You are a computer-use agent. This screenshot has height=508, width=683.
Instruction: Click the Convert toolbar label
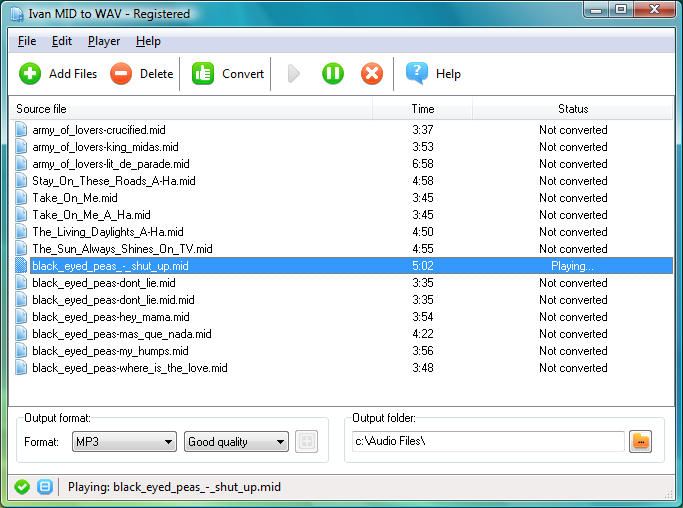tap(243, 74)
